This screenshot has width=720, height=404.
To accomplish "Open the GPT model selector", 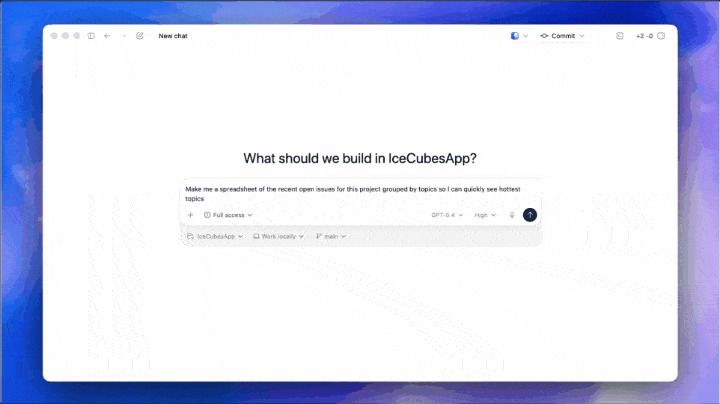I will click(x=447, y=215).
